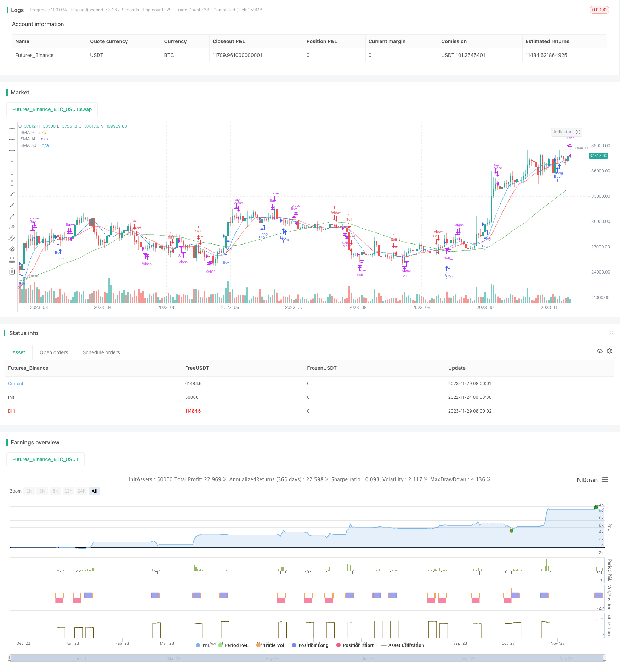Set earnings zoom to All
620x672 pixels.
tap(95, 491)
